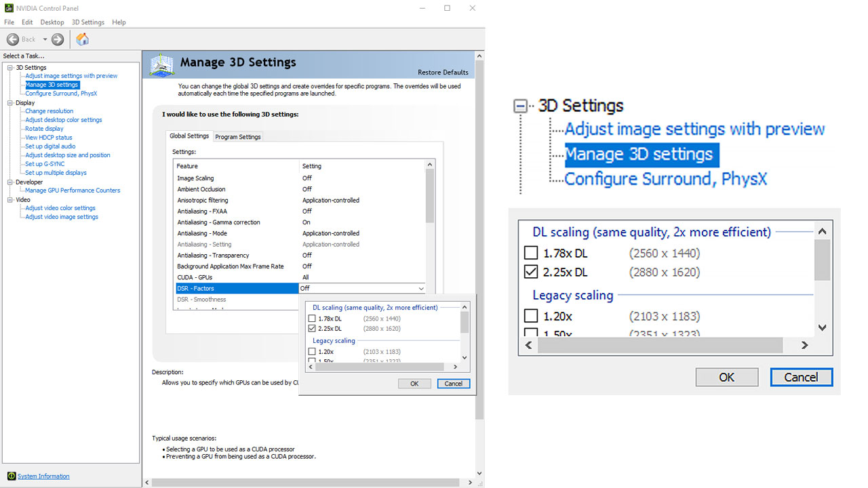Select the Ambient Occlusion setting row
Image resolution: width=868 pixels, height=488 pixels.
point(299,189)
